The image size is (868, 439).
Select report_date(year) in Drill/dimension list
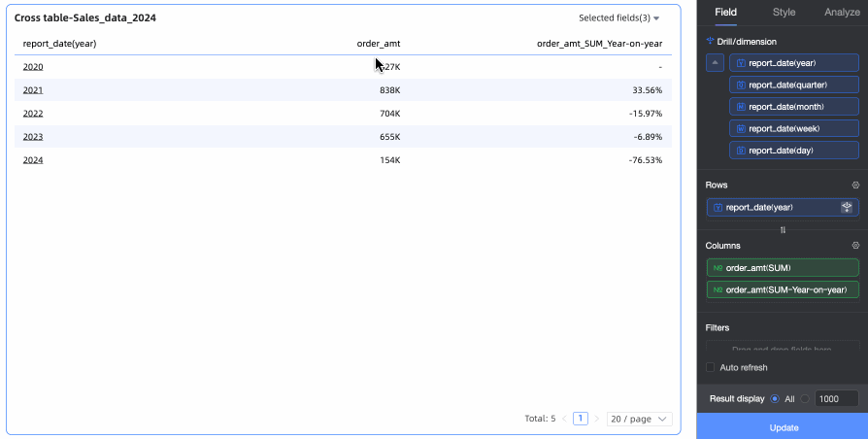coord(794,62)
